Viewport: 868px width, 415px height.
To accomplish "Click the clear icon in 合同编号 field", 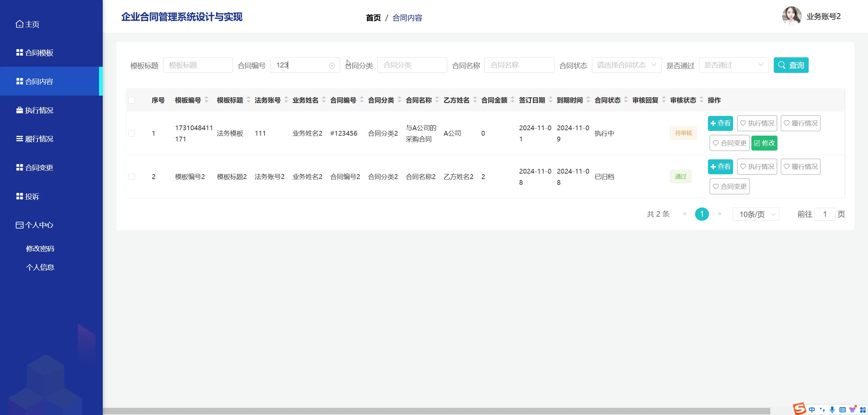I will click(x=332, y=66).
